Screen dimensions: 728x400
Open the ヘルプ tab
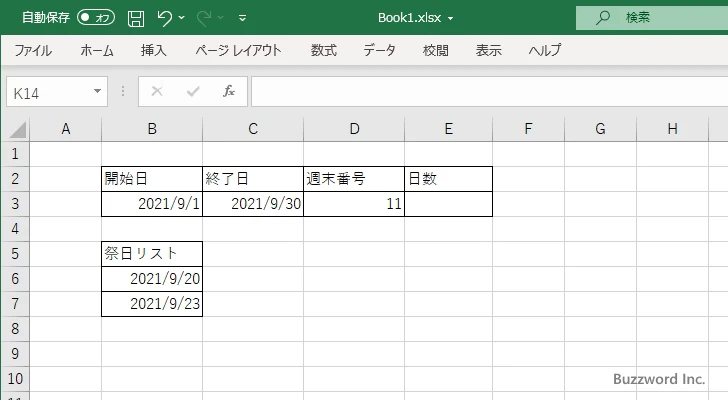click(x=545, y=50)
